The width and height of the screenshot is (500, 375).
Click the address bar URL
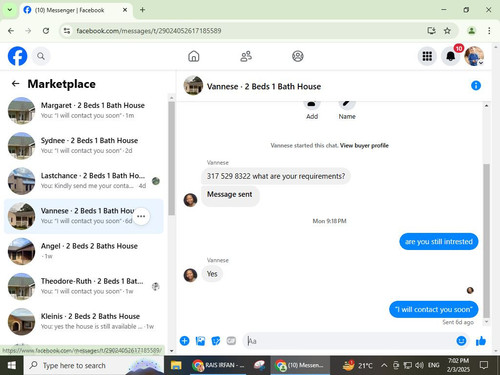pos(149,31)
